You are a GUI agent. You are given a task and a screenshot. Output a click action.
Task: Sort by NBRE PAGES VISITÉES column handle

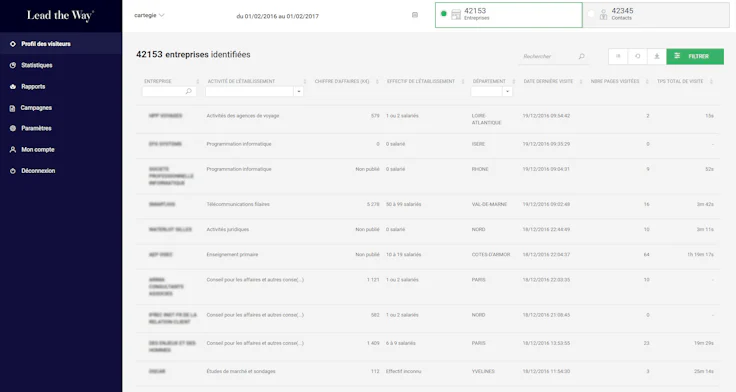click(x=647, y=82)
